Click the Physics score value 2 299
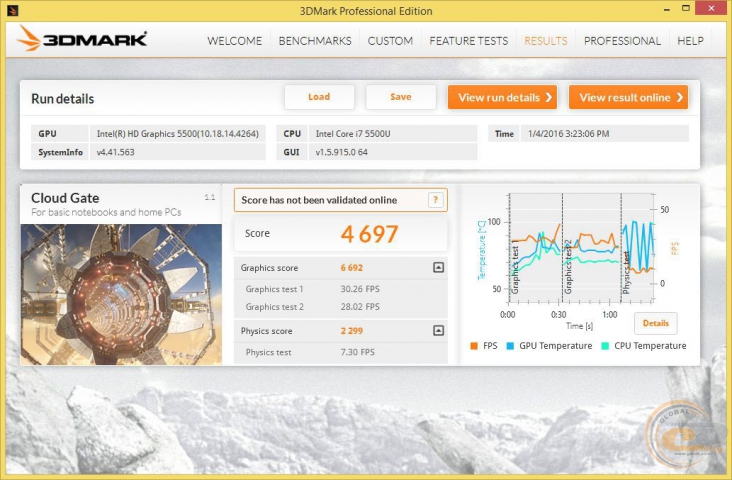This screenshot has width=732, height=480. pos(352,331)
